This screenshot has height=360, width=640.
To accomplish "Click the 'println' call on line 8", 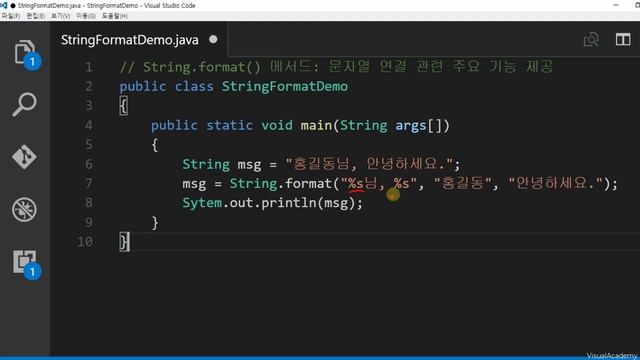I will click(x=289, y=203).
